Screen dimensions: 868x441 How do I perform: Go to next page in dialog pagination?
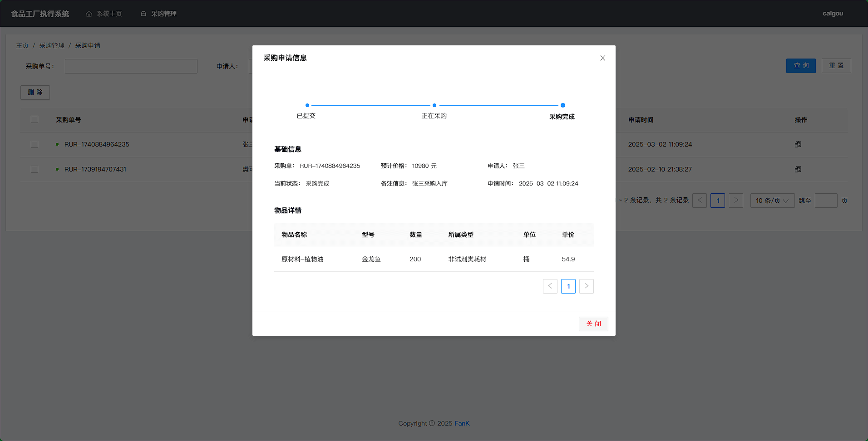click(x=586, y=286)
